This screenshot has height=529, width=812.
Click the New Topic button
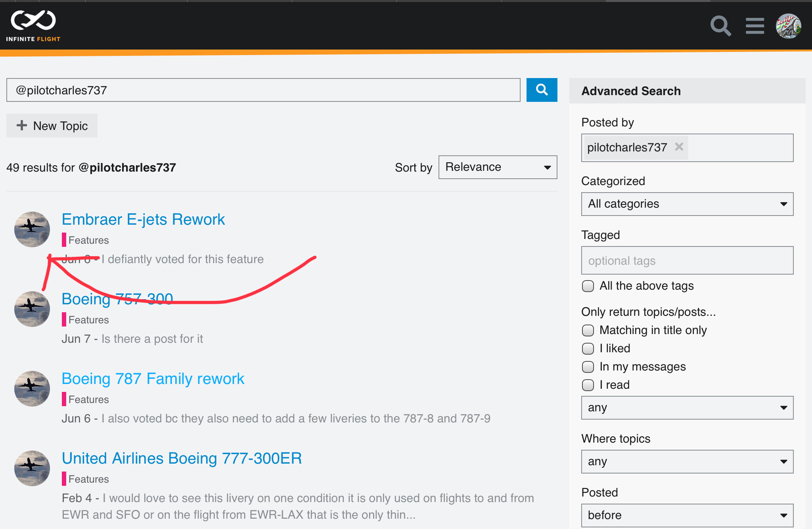[x=52, y=126]
